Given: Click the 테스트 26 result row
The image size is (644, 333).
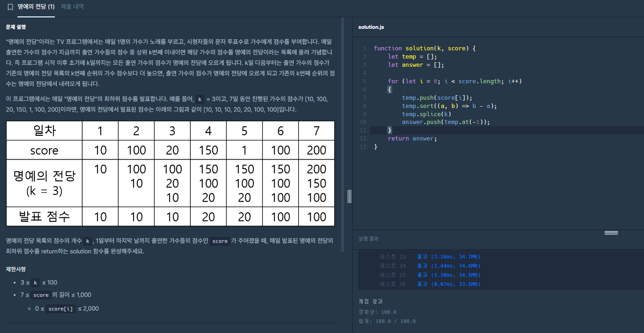Looking at the screenshot, I should coord(430,284).
